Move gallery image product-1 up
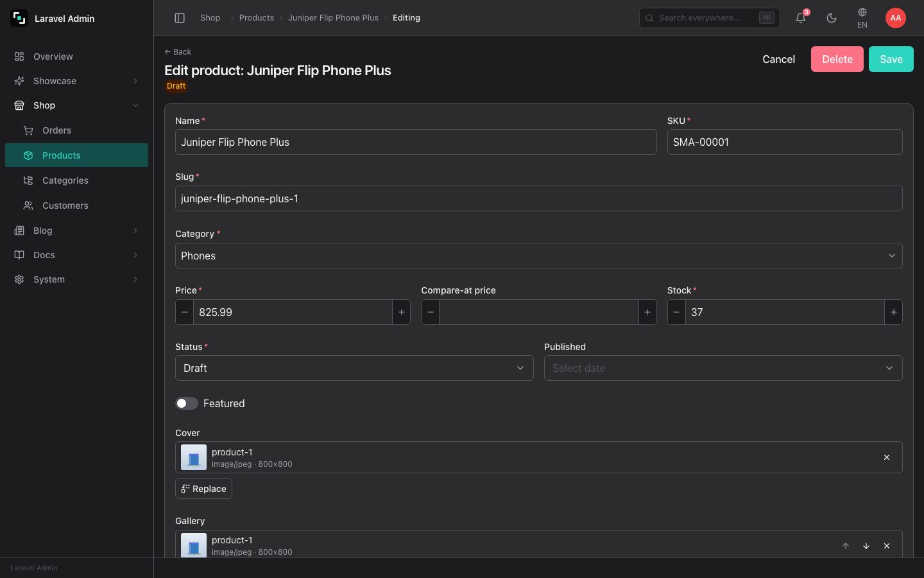The image size is (924, 578). tap(846, 546)
